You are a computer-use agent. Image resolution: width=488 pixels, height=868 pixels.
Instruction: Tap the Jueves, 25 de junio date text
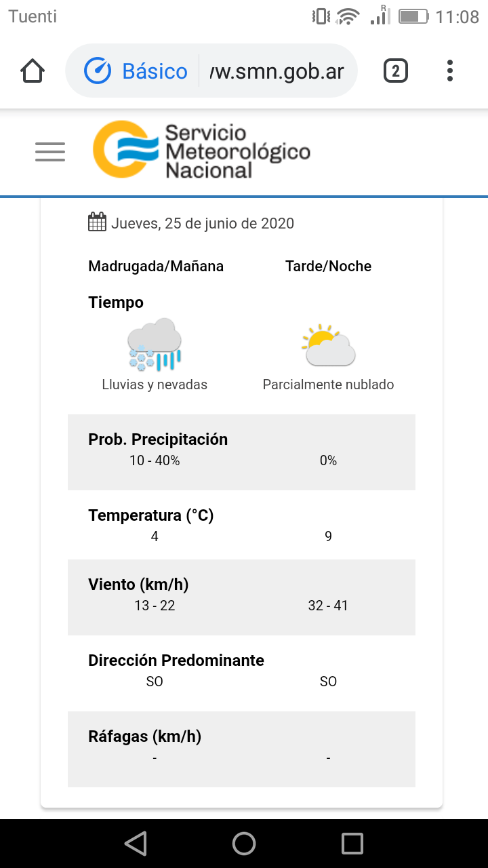[x=203, y=223]
